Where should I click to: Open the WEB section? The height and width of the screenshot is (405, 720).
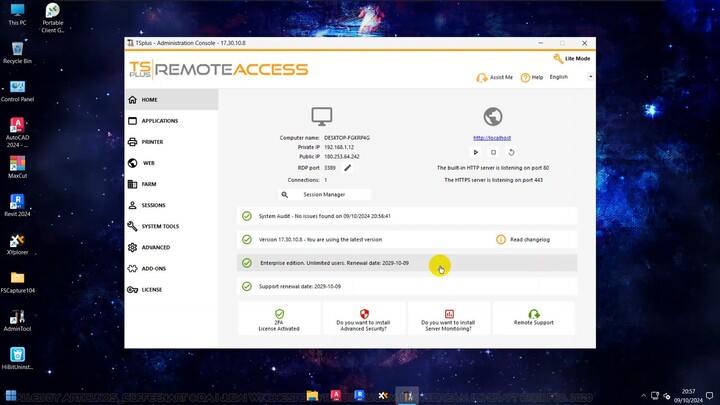click(x=171, y=163)
